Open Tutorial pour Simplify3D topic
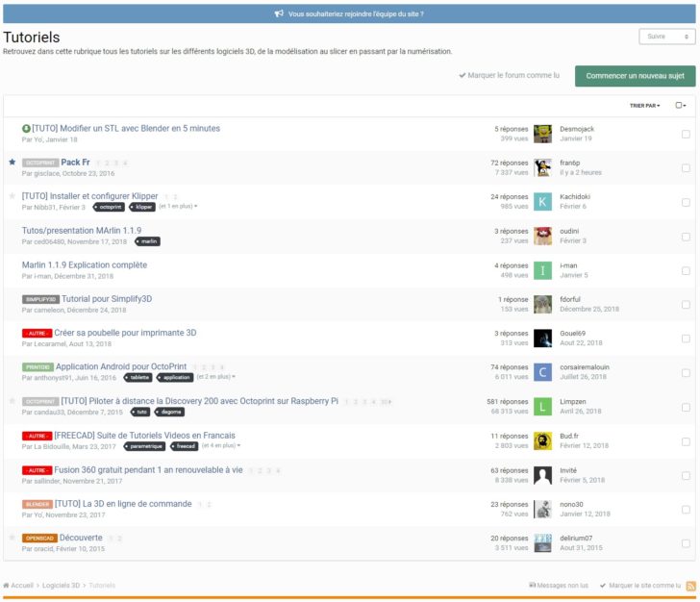The image size is (700, 602). pos(107,299)
